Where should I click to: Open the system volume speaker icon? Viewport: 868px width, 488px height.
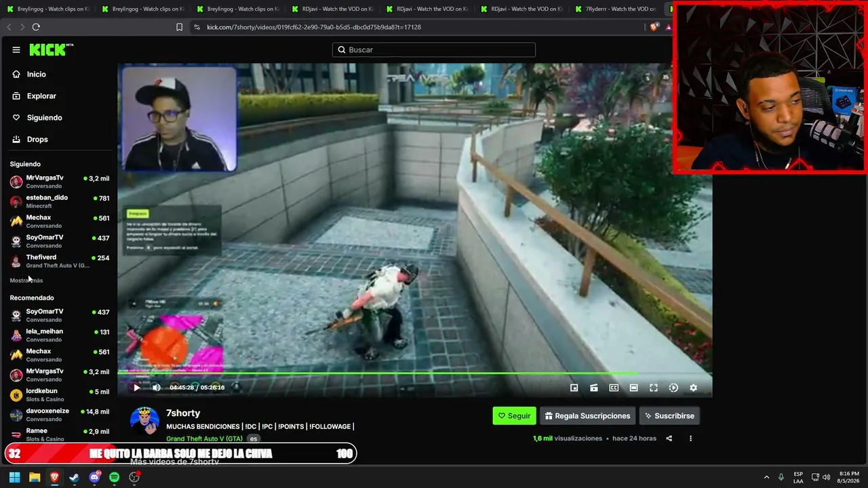(x=826, y=477)
